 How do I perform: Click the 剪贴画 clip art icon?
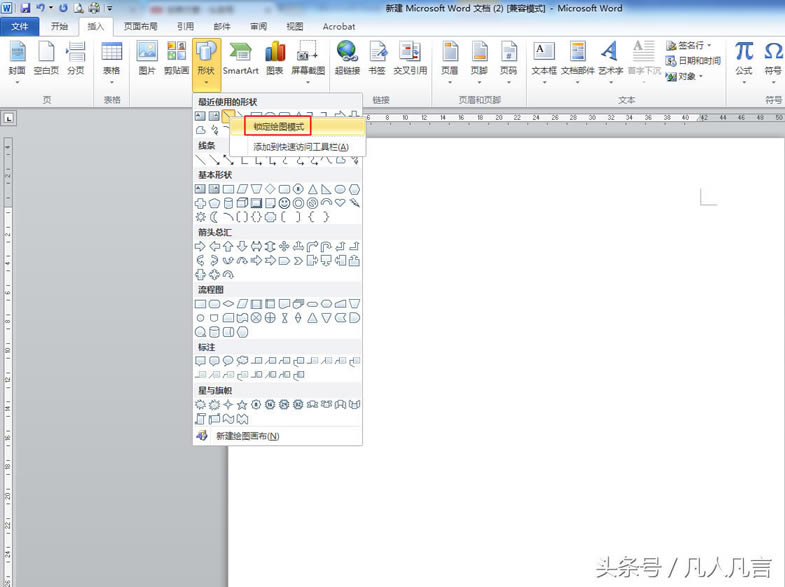176,57
